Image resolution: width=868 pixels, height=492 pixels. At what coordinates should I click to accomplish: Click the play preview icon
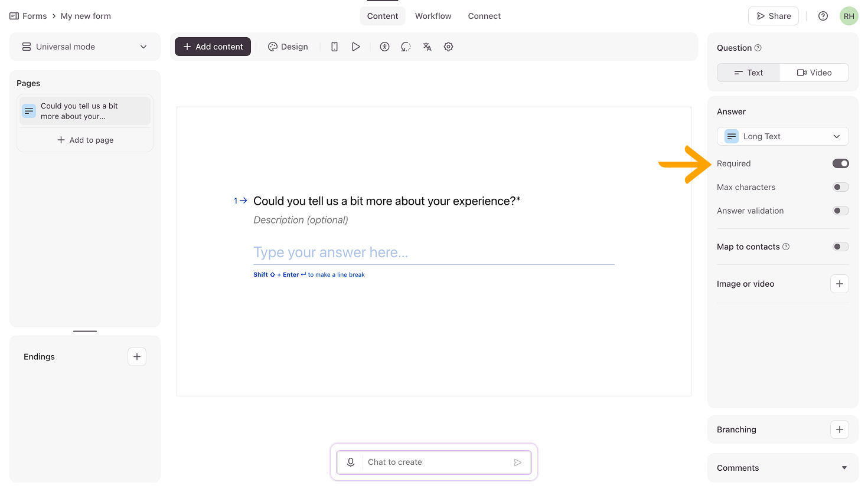click(x=355, y=47)
